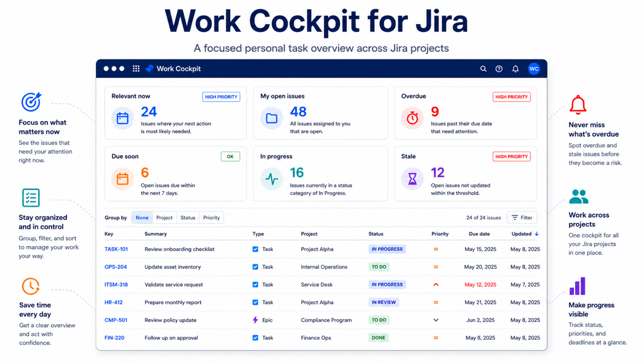
Task: Open the app switcher grid icon
Action: [x=136, y=68]
